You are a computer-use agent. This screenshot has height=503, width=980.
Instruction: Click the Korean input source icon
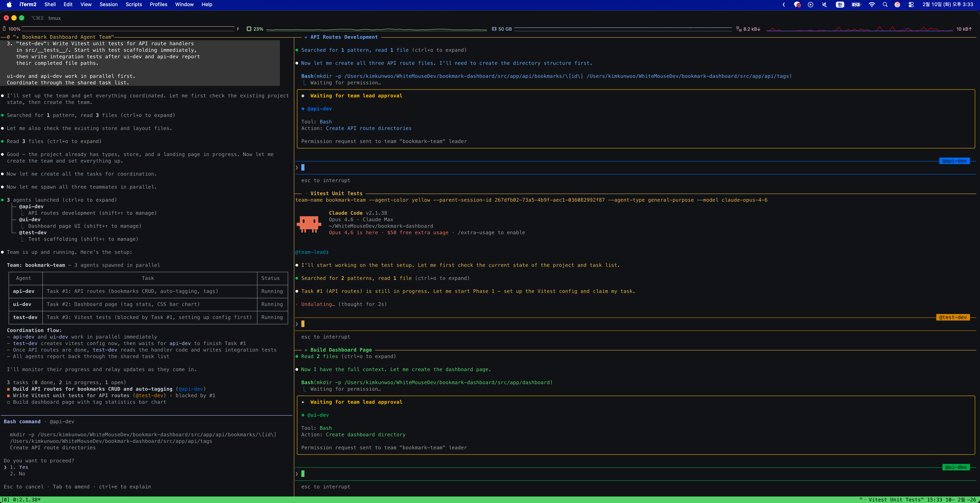pyautogui.click(x=840, y=5)
